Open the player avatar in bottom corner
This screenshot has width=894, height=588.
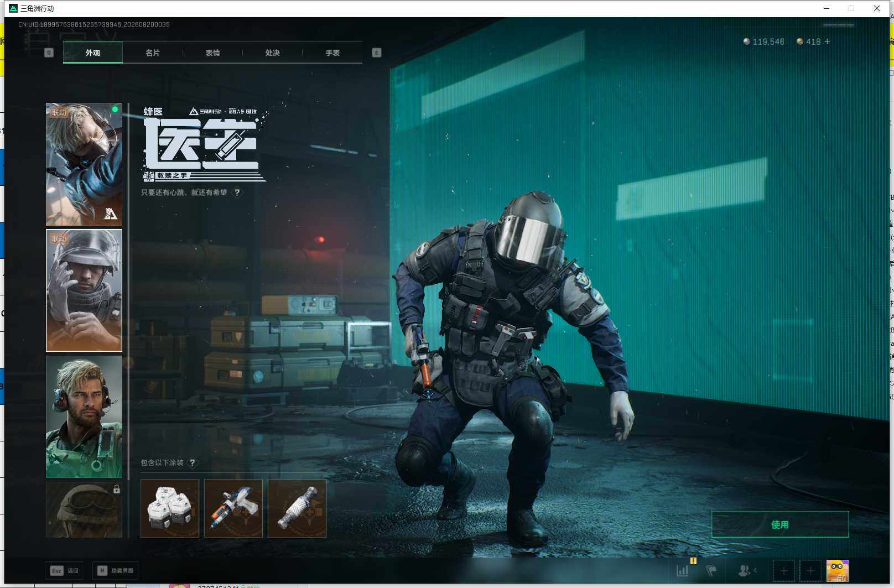tap(838, 571)
